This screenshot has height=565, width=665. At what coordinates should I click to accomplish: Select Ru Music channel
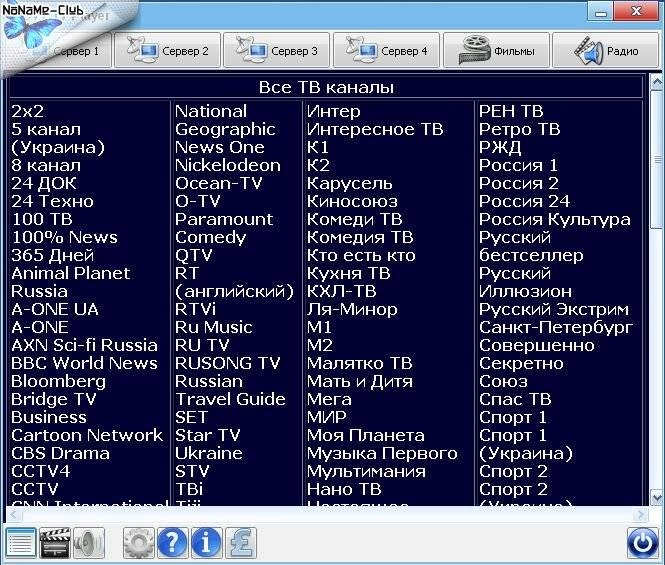point(214,327)
